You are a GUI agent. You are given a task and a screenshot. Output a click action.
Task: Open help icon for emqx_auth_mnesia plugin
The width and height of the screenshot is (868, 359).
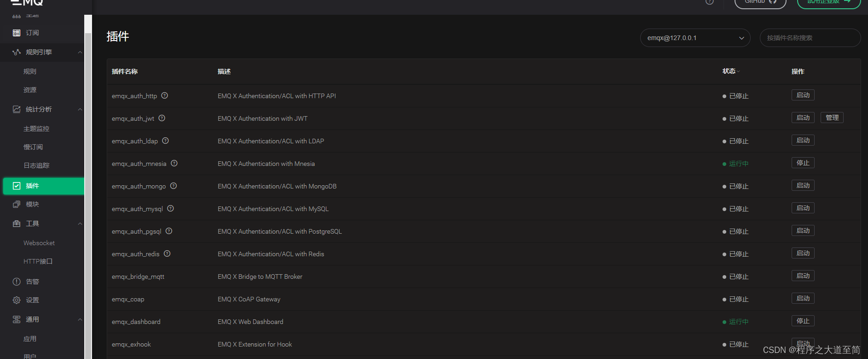pos(174,163)
